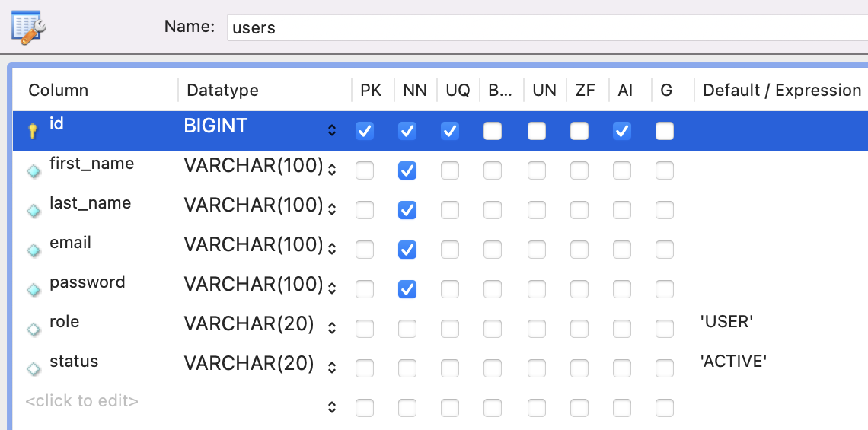Enable NN for the role column

pyautogui.click(x=407, y=329)
